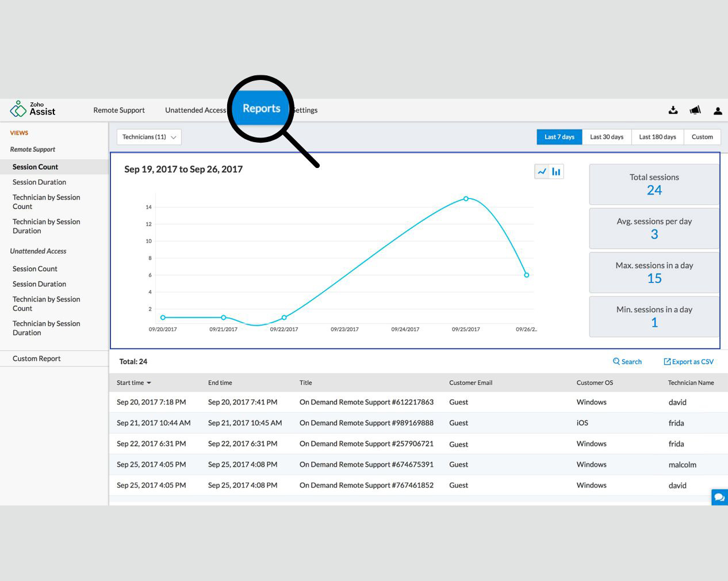Select the Last 180 days range
This screenshot has width=728, height=581.
tap(658, 137)
